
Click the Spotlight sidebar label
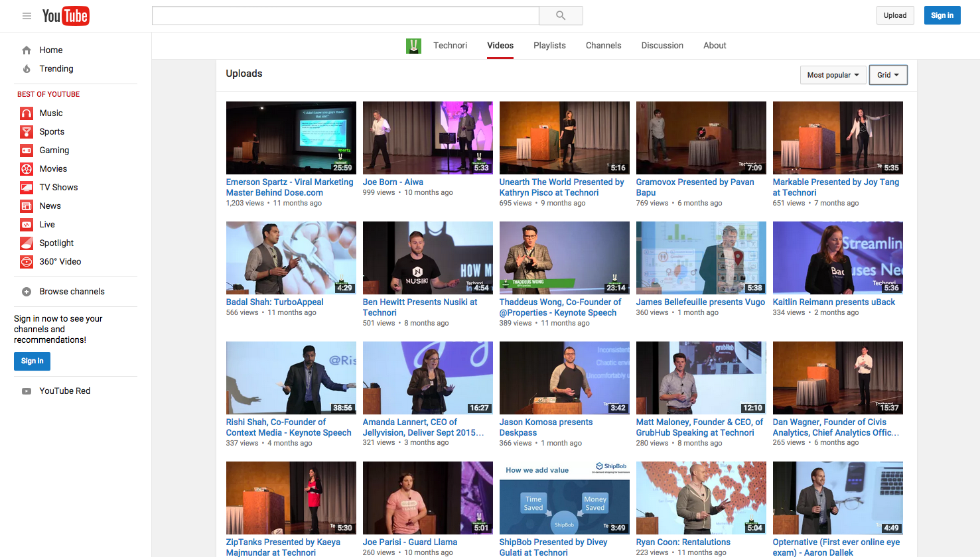tap(56, 243)
